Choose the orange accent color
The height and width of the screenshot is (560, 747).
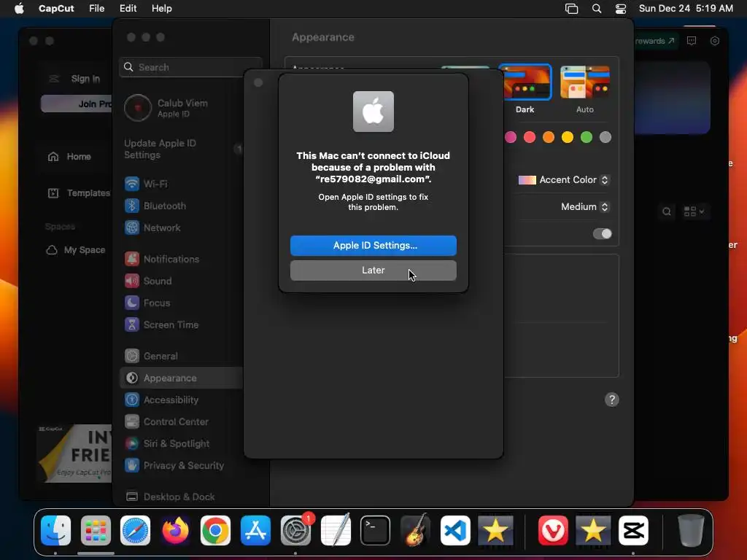tap(549, 138)
